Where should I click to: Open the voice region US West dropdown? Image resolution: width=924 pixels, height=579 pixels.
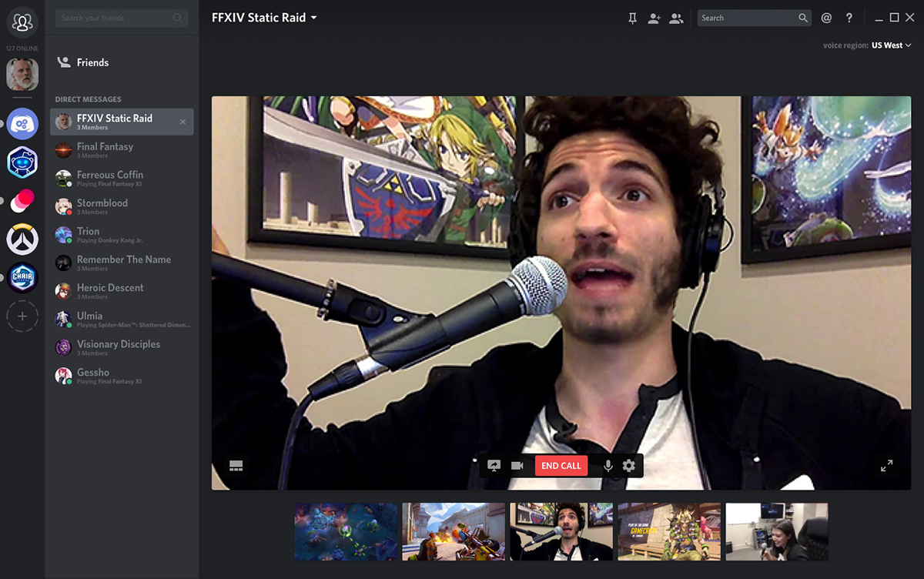pos(891,45)
